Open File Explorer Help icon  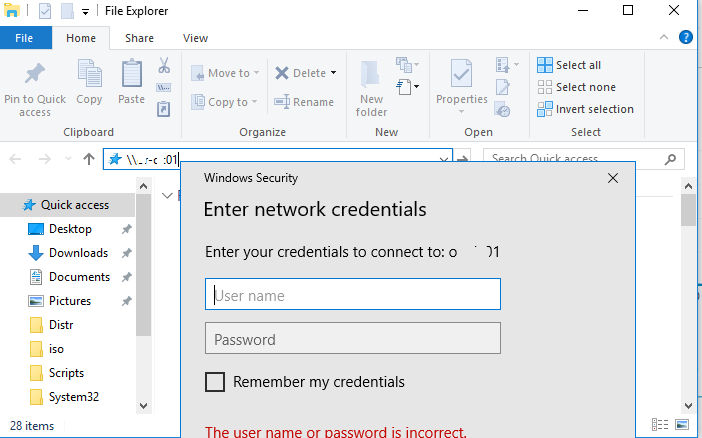tap(685, 37)
